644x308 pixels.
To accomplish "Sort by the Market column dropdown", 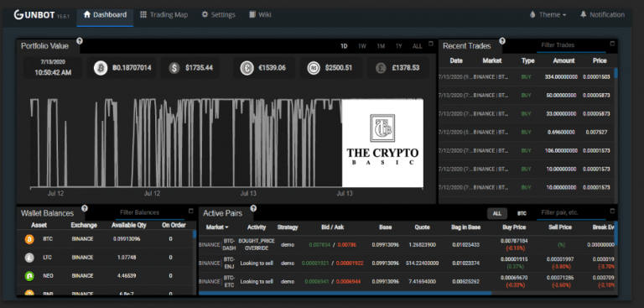I will (217, 227).
